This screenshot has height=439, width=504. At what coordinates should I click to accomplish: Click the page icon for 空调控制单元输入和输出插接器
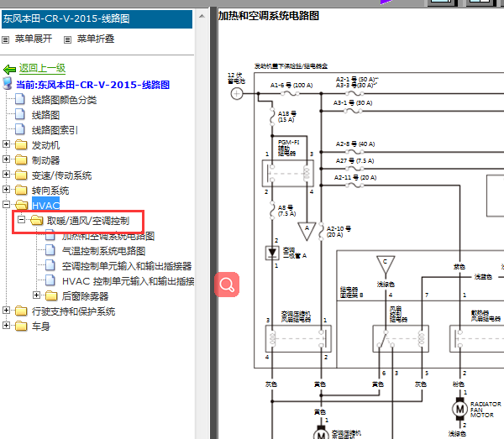pyautogui.click(x=50, y=264)
